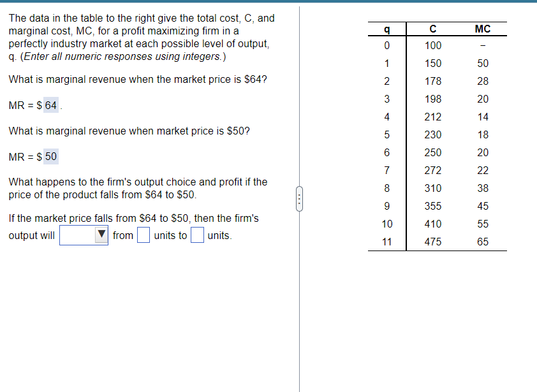Click the 'q' column header
The height and width of the screenshot is (392, 537).
[387, 28]
